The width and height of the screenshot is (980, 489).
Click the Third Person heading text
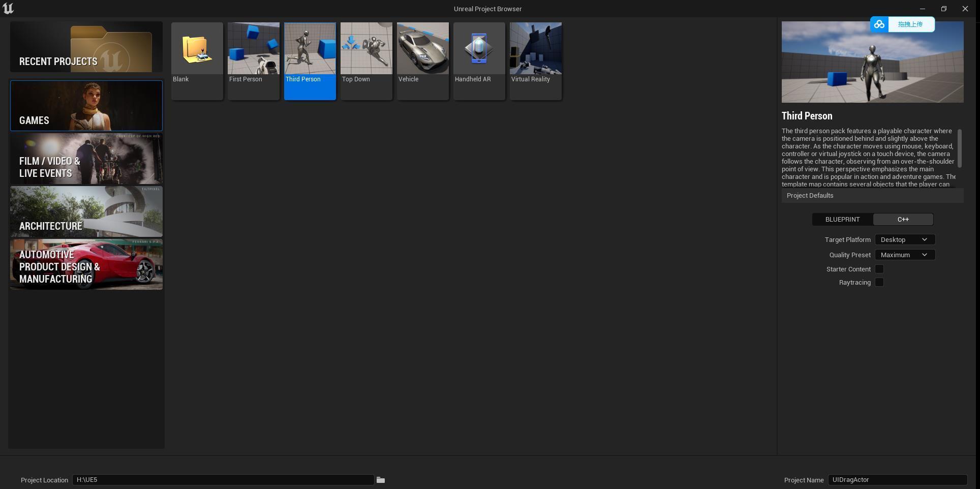pyautogui.click(x=807, y=116)
